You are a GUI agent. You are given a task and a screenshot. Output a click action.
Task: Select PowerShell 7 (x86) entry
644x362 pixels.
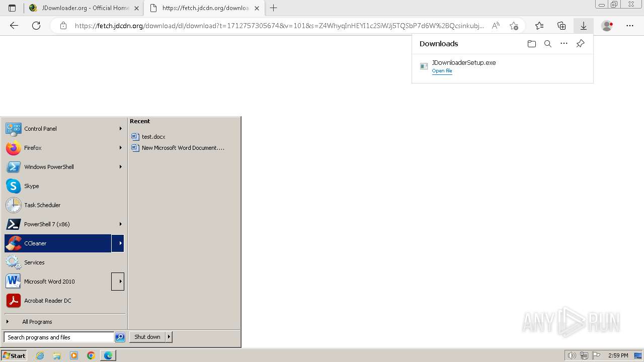tap(64, 224)
